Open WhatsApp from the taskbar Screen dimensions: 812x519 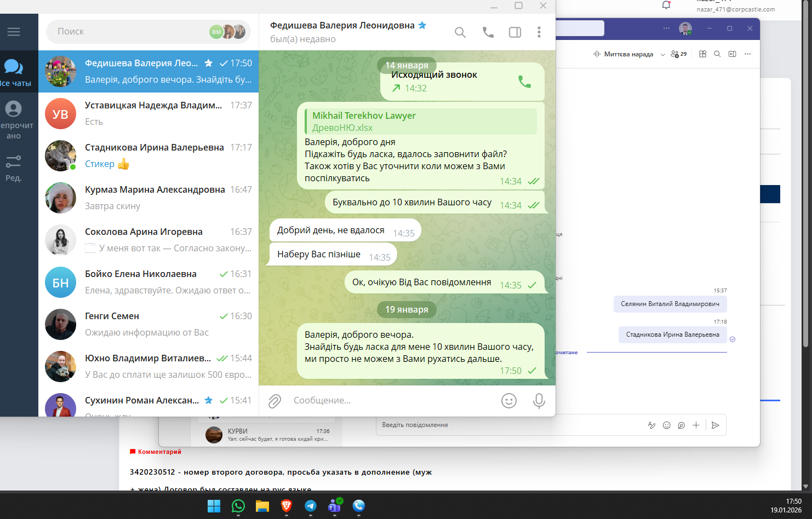click(x=238, y=506)
